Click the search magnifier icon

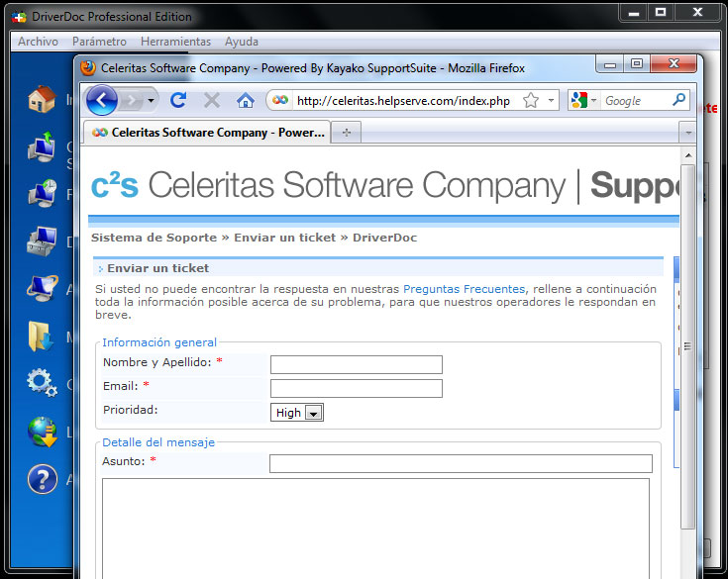[678, 100]
